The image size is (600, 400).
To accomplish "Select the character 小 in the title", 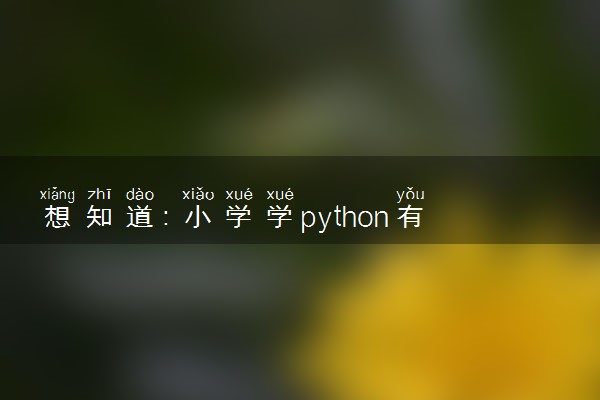I will (x=198, y=217).
